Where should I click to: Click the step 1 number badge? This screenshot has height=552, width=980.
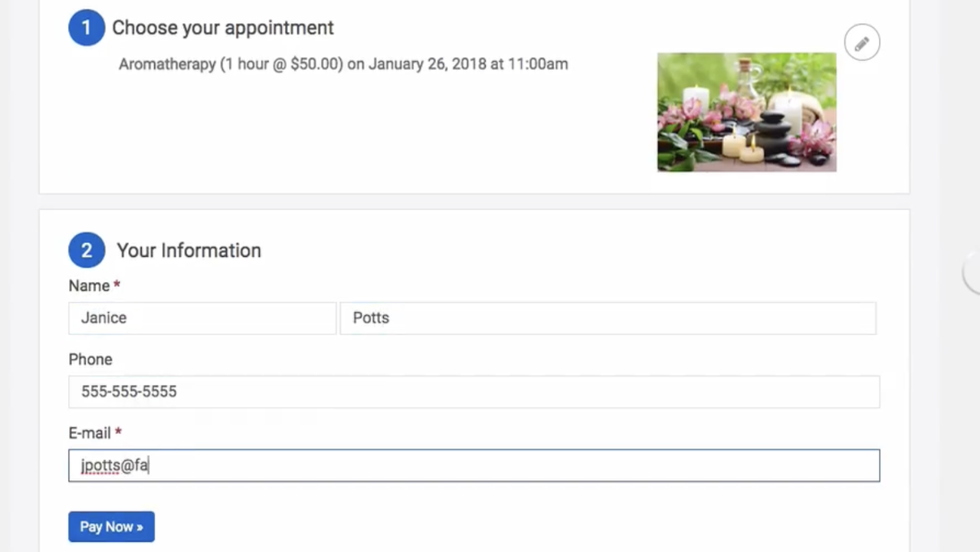(87, 28)
